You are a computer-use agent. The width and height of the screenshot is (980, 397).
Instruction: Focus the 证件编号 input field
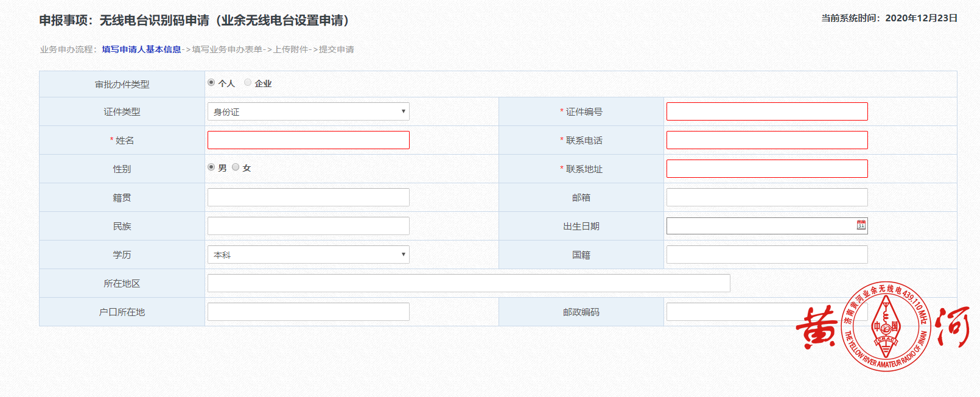coord(766,111)
